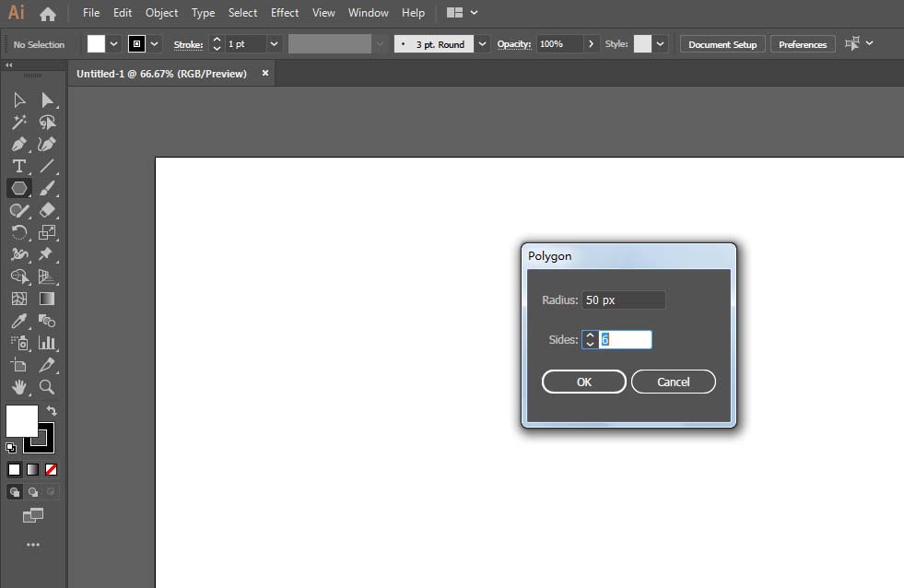The image size is (904, 588).
Task: Expand opacity slider arrow
Action: click(x=591, y=44)
